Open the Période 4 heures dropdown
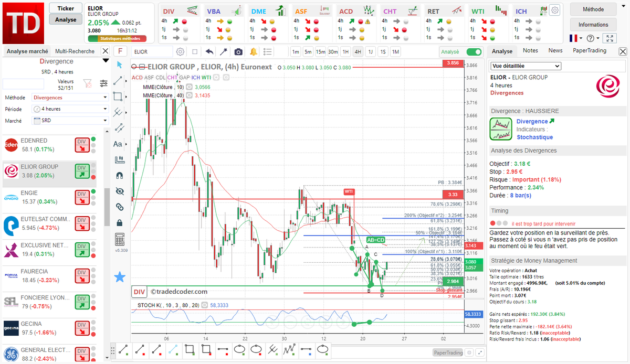The width and height of the screenshot is (630, 364). tap(70, 109)
